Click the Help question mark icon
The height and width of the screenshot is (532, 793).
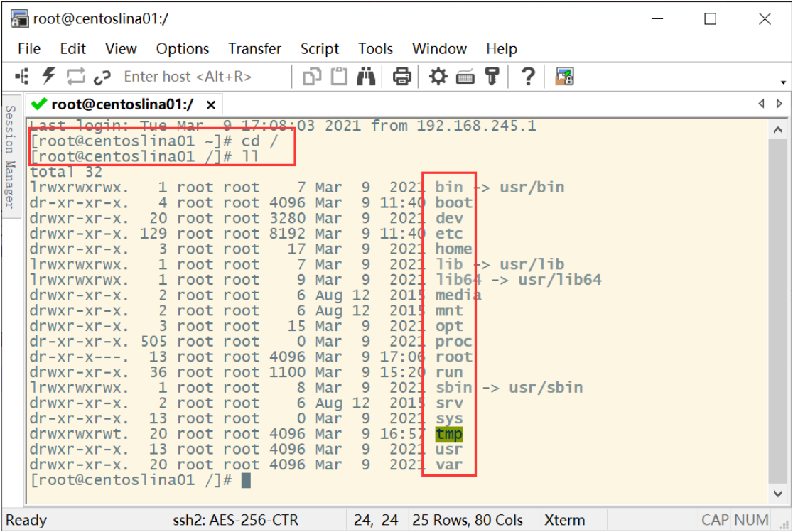click(528, 77)
